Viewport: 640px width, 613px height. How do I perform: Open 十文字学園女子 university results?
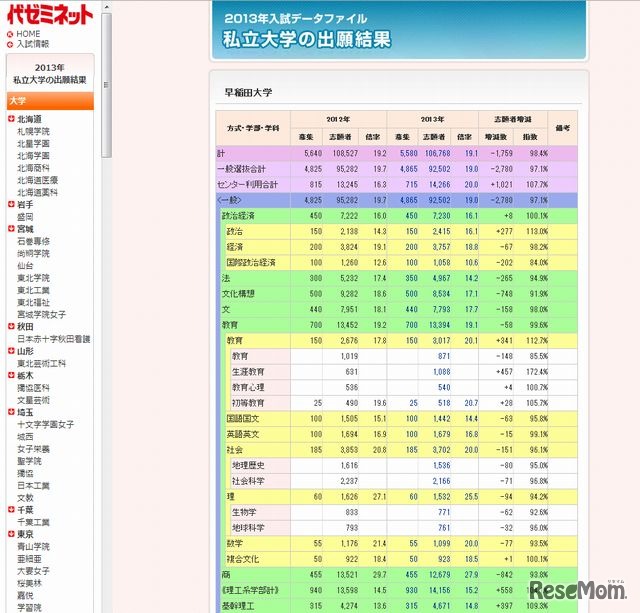[x=46, y=424]
